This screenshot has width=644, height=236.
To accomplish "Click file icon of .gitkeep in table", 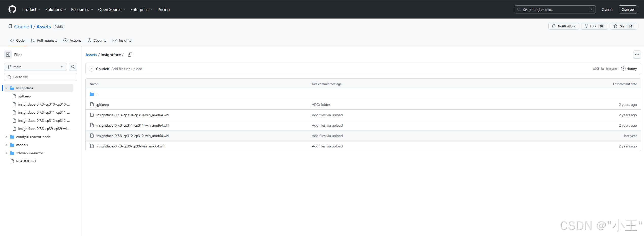I will (x=92, y=105).
